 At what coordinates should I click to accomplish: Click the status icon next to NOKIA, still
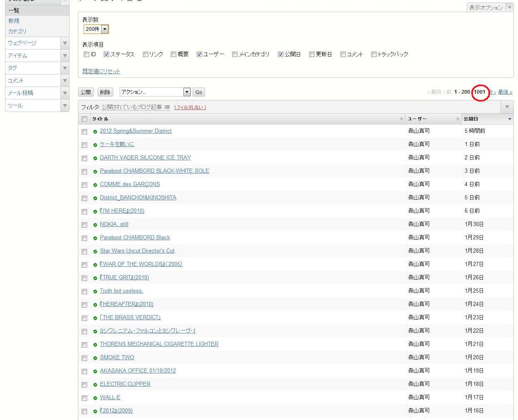click(x=95, y=225)
